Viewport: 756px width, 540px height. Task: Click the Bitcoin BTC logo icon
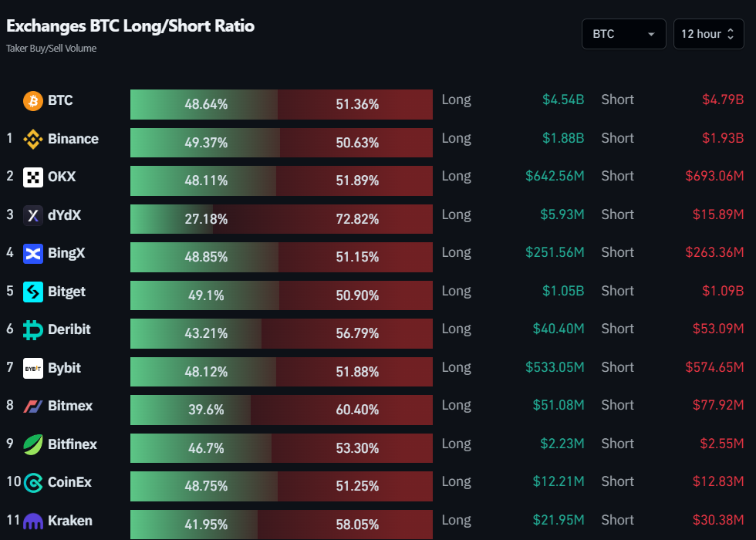tap(32, 100)
